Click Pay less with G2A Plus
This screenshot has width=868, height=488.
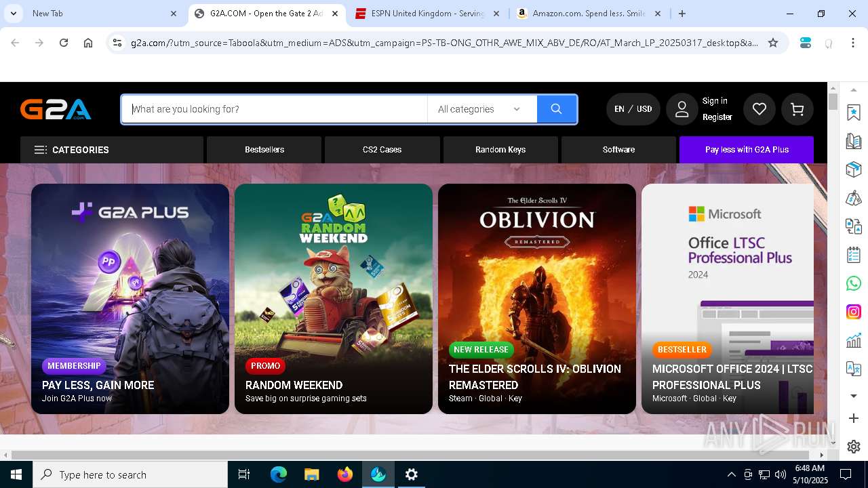pyautogui.click(x=747, y=150)
